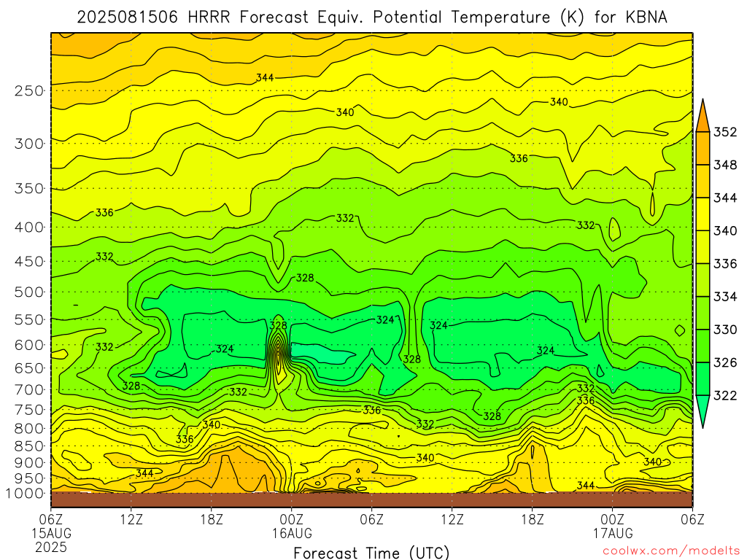Select the 330 label on the color bar
This screenshot has height=560, width=747.
click(x=725, y=330)
